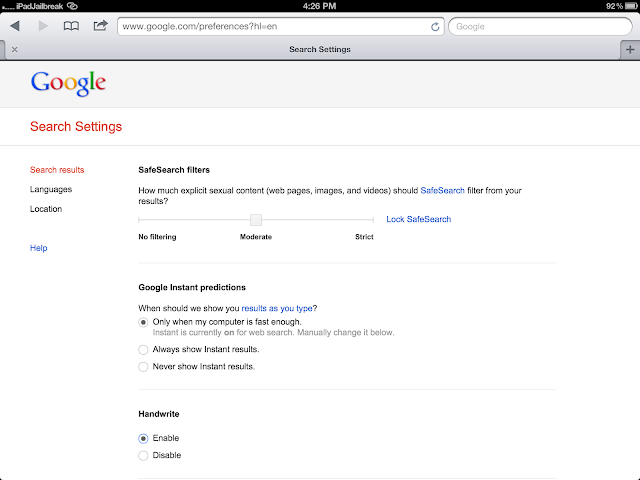Tap the browser forward arrow

coord(43,26)
